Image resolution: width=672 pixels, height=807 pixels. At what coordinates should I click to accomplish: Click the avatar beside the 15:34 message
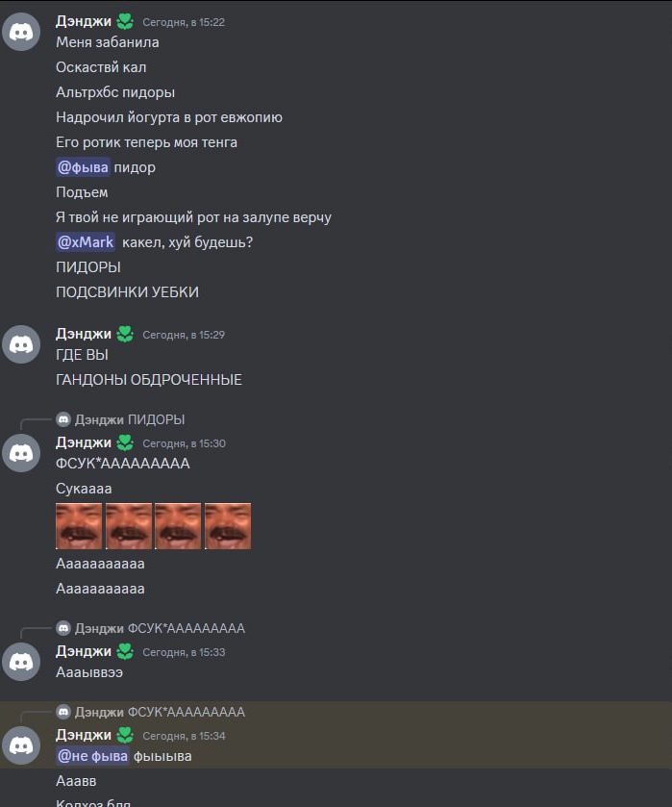pyautogui.click(x=21, y=745)
